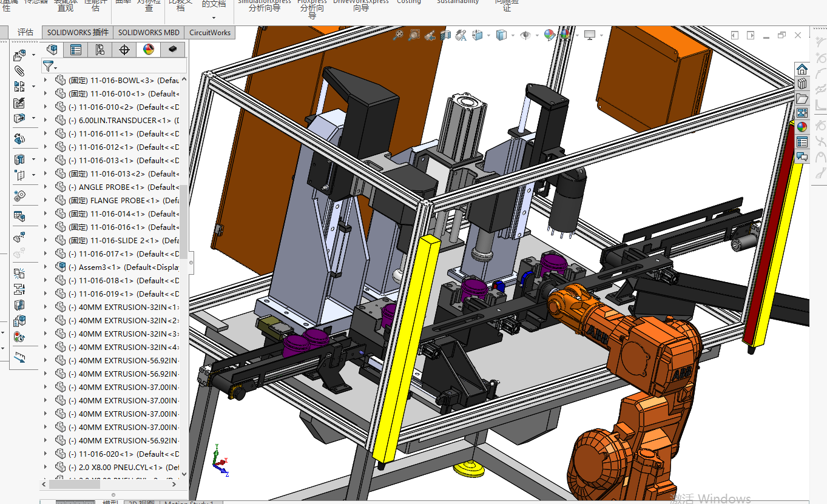Click the gears icon in the left toolbar
The height and width of the screenshot is (504, 827).
(x=19, y=195)
